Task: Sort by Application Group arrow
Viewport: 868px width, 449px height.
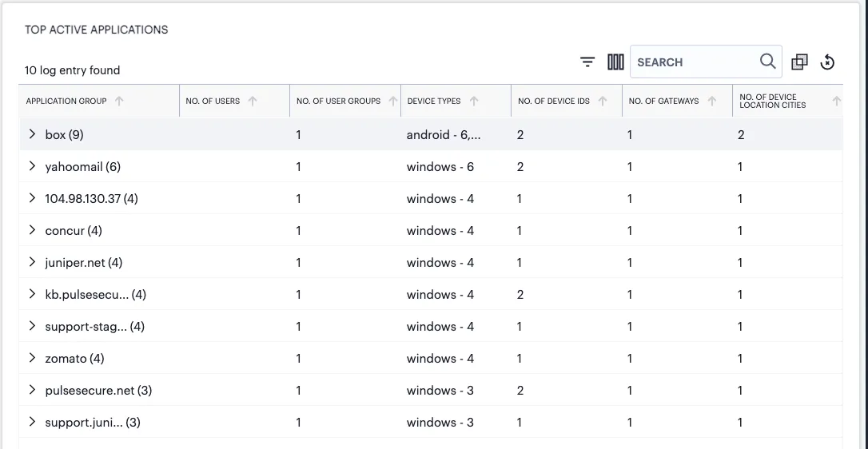Action: [119, 101]
